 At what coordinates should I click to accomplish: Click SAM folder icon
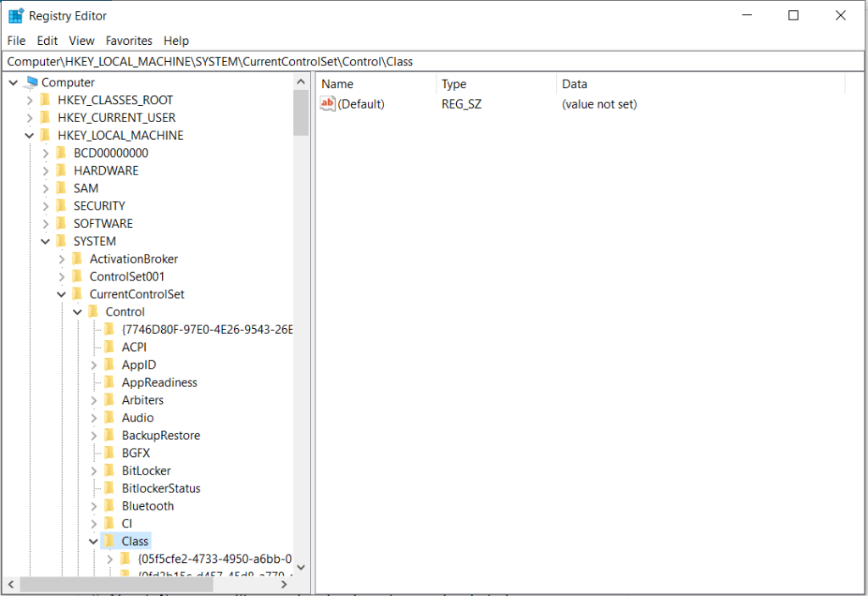[62, 188]
